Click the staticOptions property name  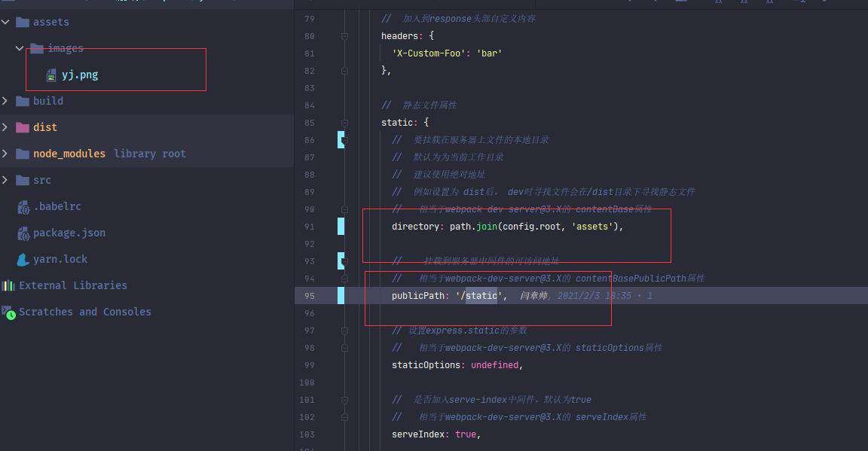click(x=426, y=365)
